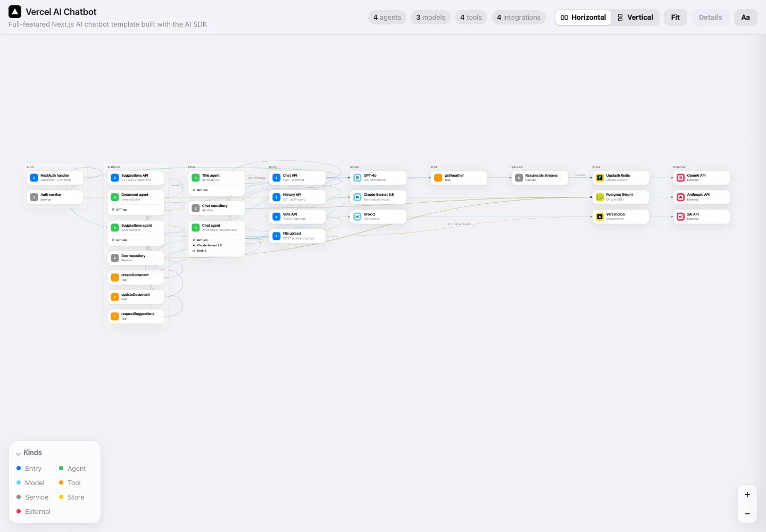Viewport: 766px width, 532px height.
Task: Click the xAI API external icon
Action: 681,217
